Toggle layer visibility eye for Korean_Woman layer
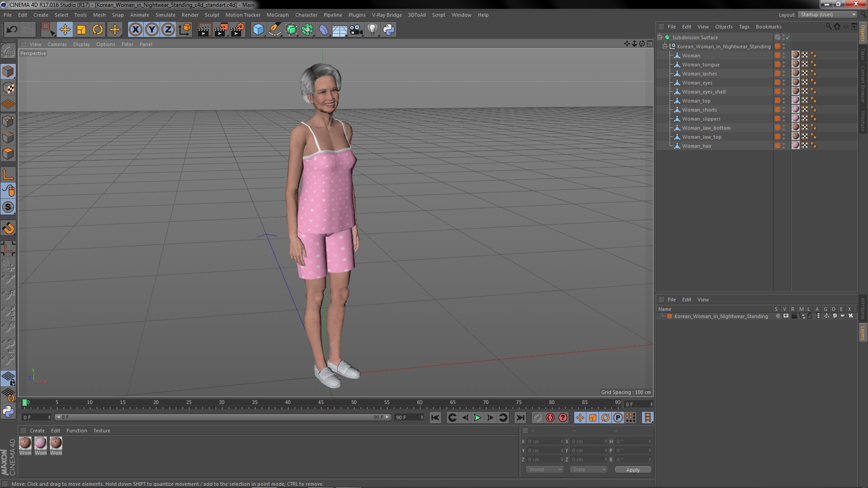This screenshot has height=488, width=868. click(x=786, y=316)
